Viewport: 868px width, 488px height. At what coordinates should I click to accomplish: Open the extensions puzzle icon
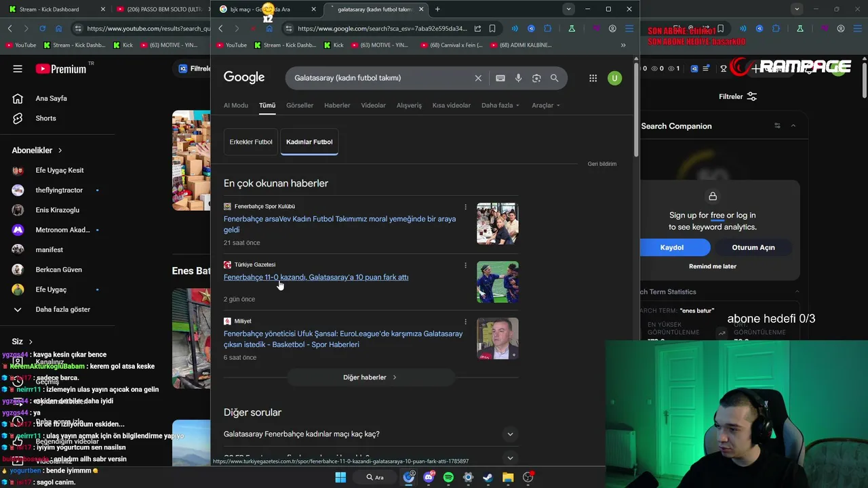click(x=547, y=28)
